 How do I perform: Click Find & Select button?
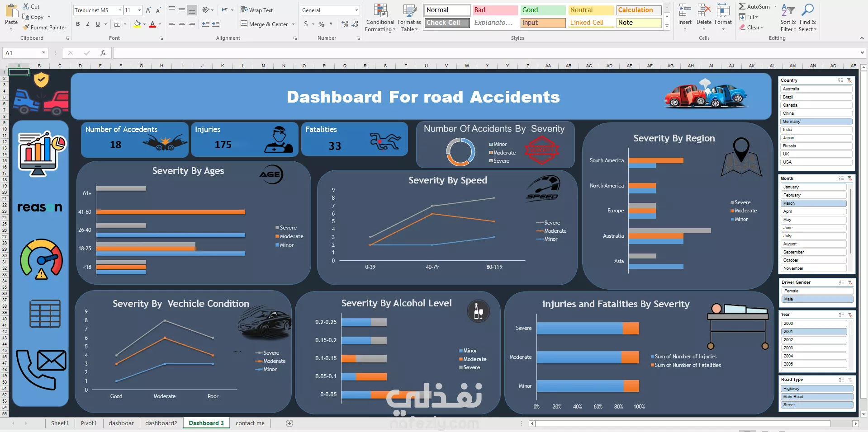point(807,18)
